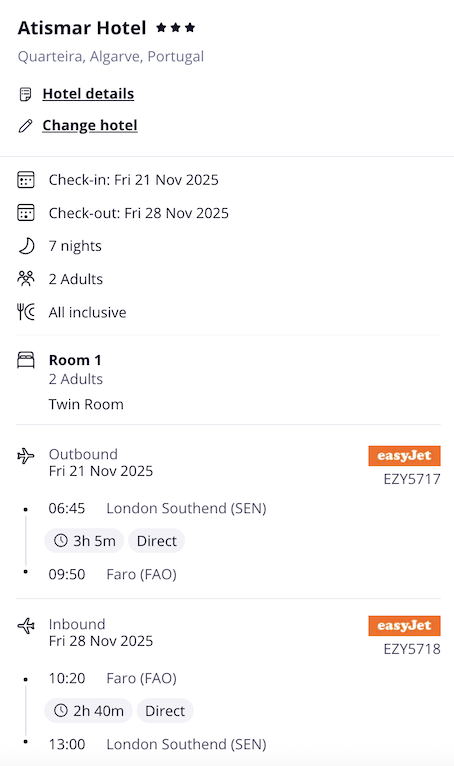
Task: Click the pencil edit icon
Action: point(25,126)
